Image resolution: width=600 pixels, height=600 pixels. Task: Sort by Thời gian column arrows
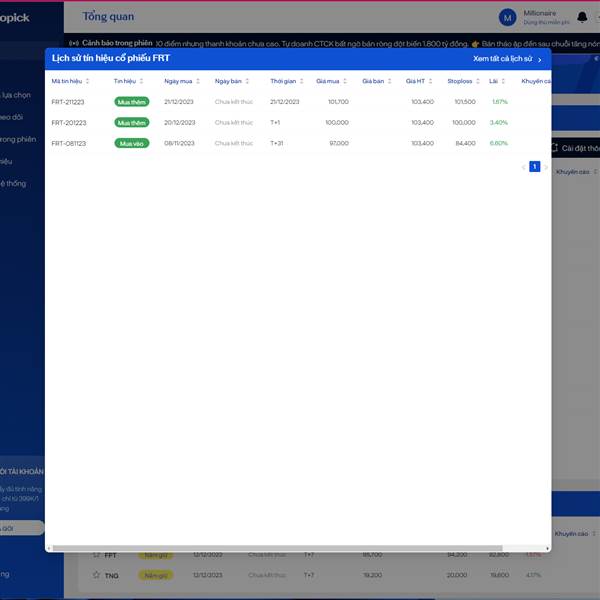tap(302, 81)
